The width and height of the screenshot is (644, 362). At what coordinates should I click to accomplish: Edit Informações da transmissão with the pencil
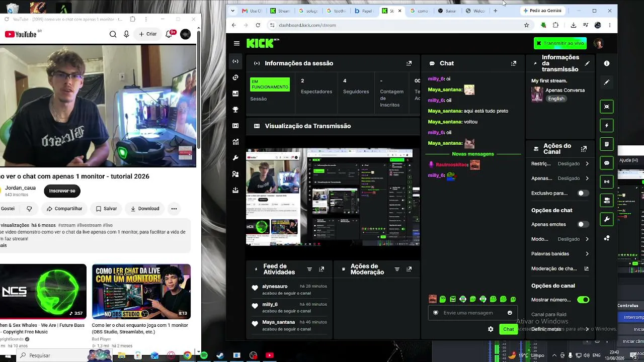[x=587, y=63]
